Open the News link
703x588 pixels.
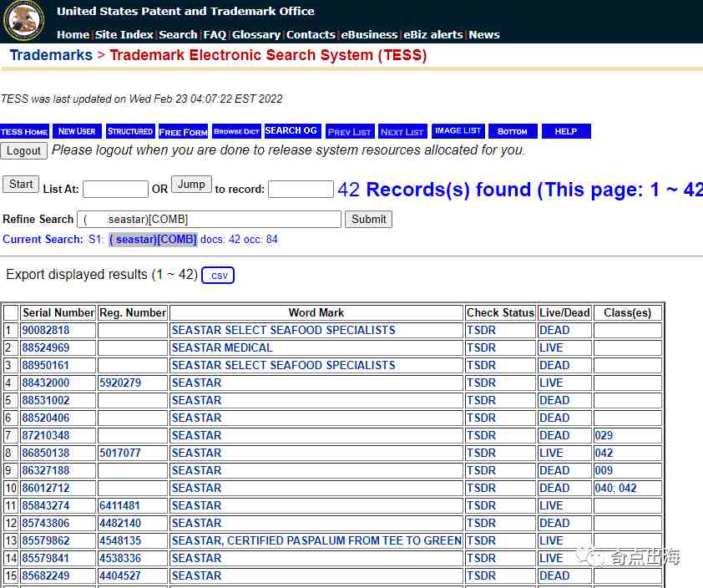coord(484,34)
